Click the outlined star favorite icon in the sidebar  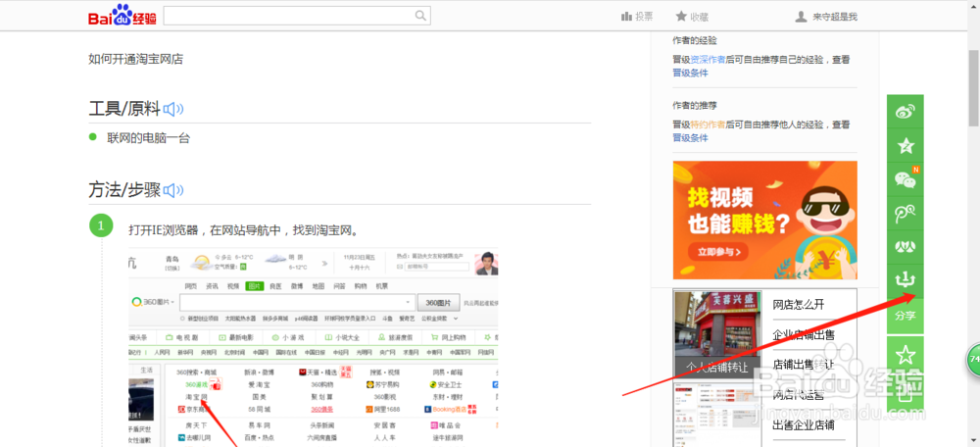coord(905,355)
